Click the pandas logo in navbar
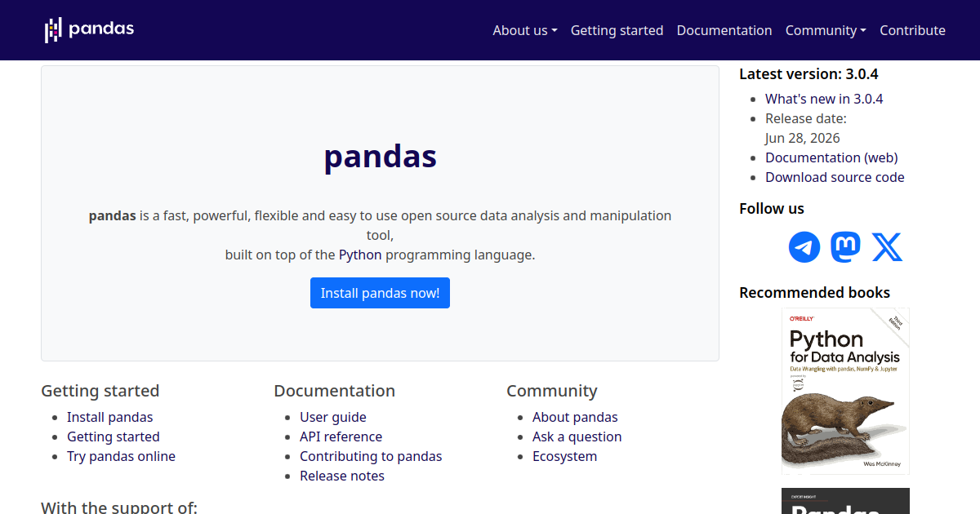Image resolution: width=980 pixels, height=514 pixels. 89,30
